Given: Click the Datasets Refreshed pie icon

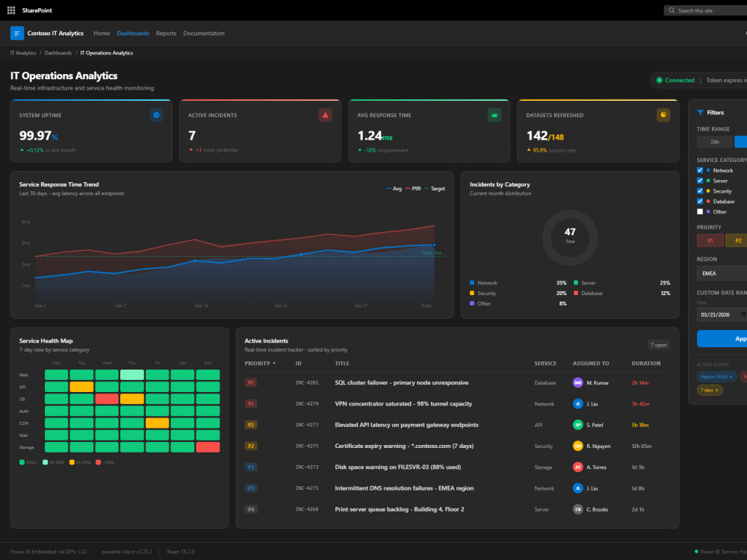Looking at the screenshot, I should click(x=663, y=115).
